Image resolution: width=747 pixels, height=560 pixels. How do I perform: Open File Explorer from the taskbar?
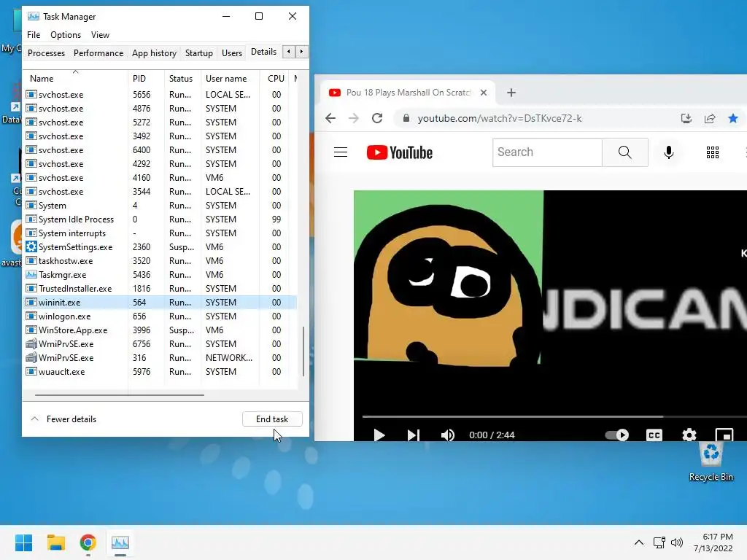point(55,542)
